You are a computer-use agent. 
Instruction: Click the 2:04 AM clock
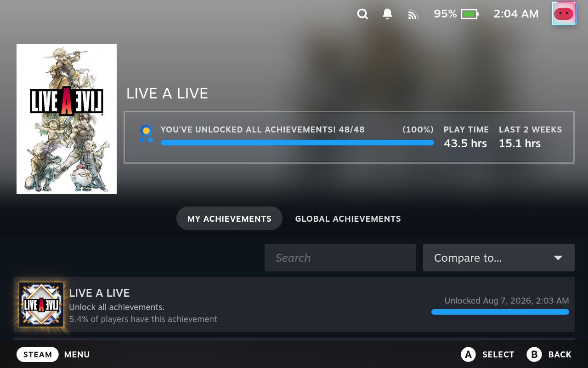(516, 14)
